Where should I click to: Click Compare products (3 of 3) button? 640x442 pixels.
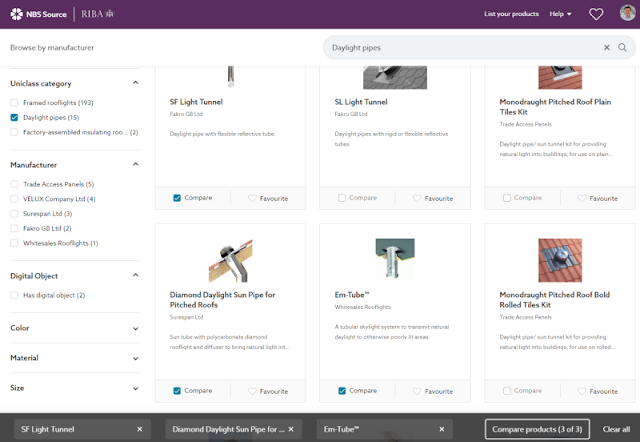(x=537, y=429)
